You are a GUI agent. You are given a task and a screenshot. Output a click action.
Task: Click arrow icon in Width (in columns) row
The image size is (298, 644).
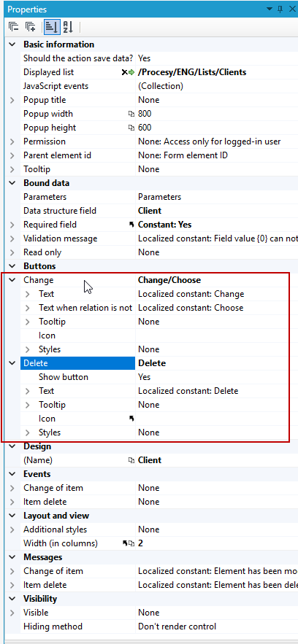[x=126, y=543]
